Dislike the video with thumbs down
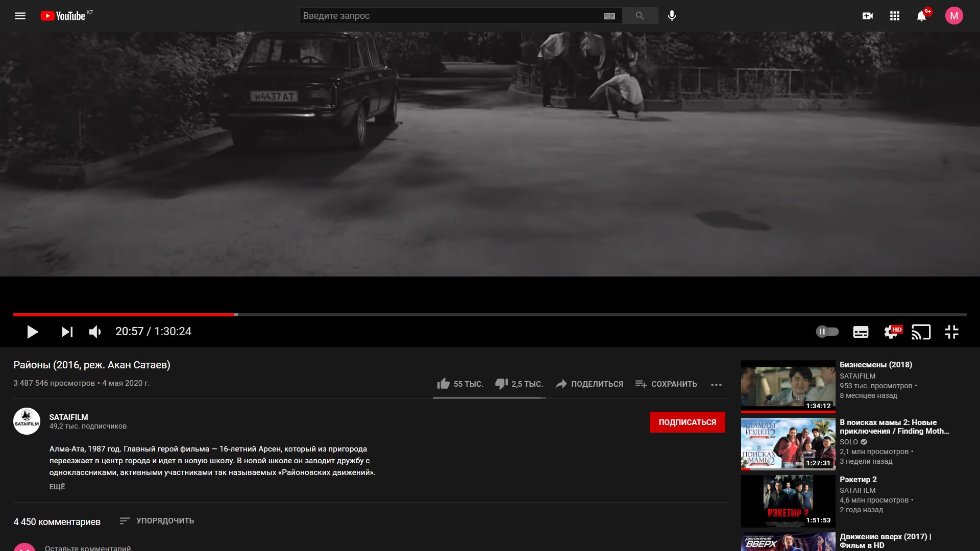This screenshot has height=551, width=980. [519, 384]
